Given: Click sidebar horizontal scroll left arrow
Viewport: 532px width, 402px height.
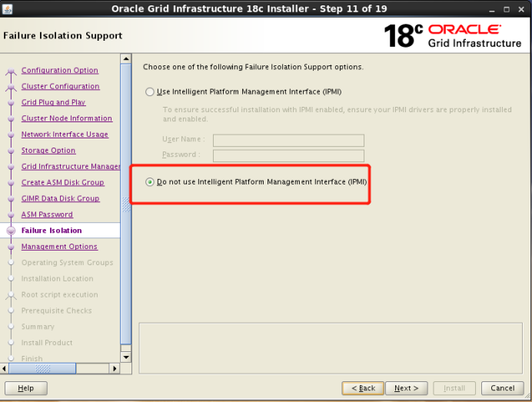Looking at the screenshot, I should tap(4, 368).
